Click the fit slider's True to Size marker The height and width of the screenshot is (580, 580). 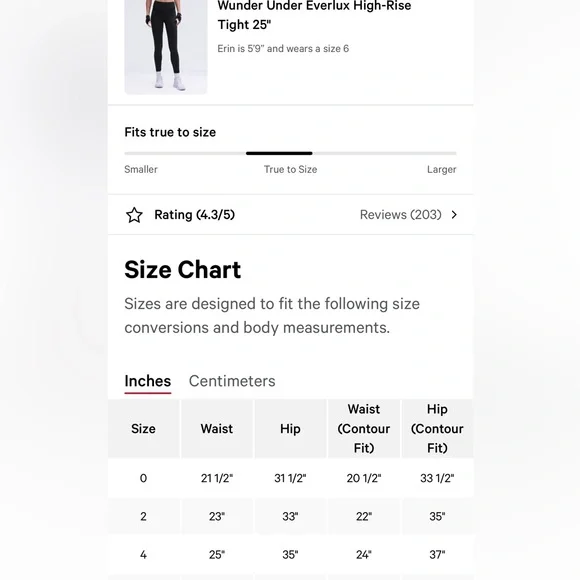(x=279, y=153)
